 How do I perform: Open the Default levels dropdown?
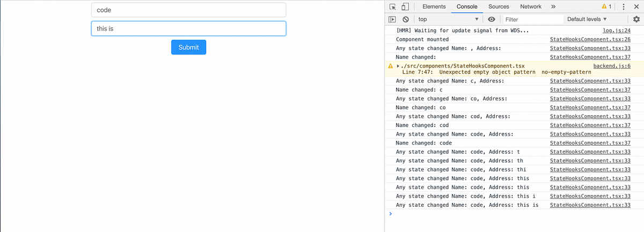[590, 19]
